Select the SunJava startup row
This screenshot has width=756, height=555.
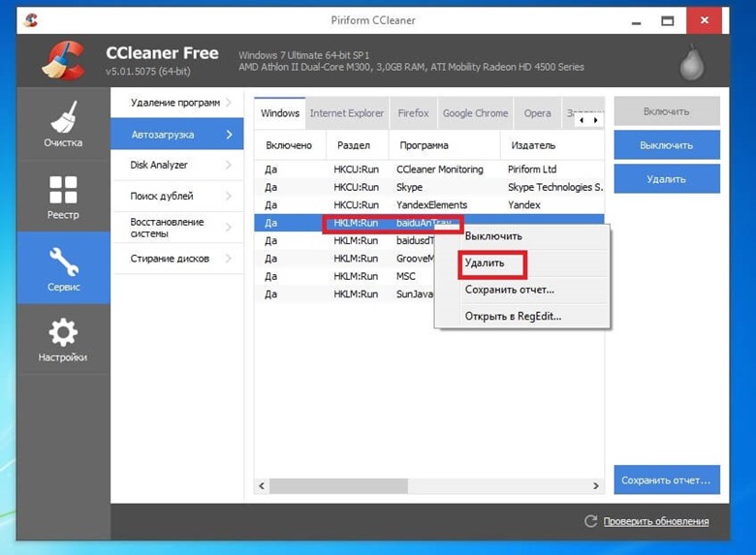(x=345, y=293)
